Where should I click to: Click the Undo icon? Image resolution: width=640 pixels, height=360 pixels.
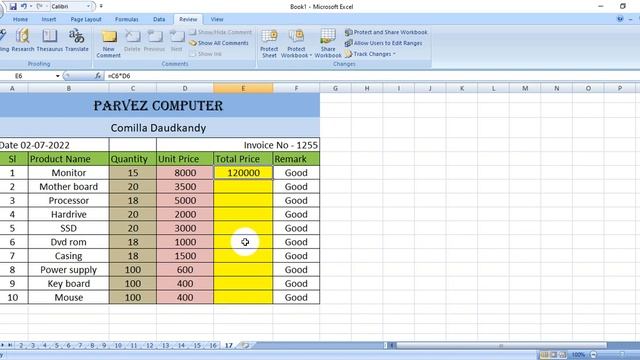(x=24, y=7)
